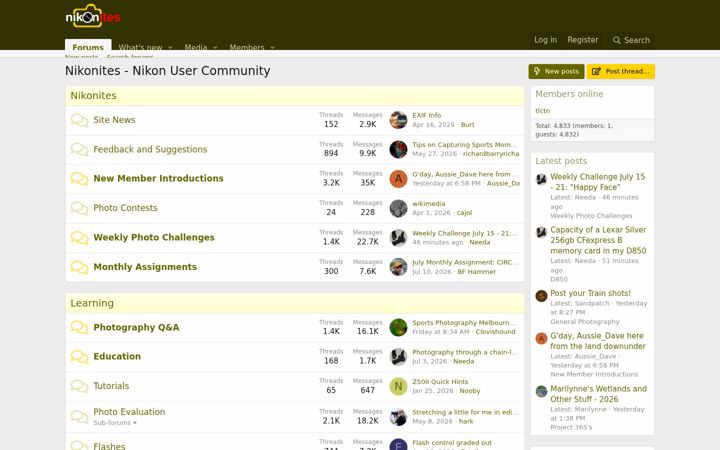Viewport: 720px width, 450px height.
Task: Click BF Hammer's avatar in Monthly Assignments row
Action: tap(398, 267)
